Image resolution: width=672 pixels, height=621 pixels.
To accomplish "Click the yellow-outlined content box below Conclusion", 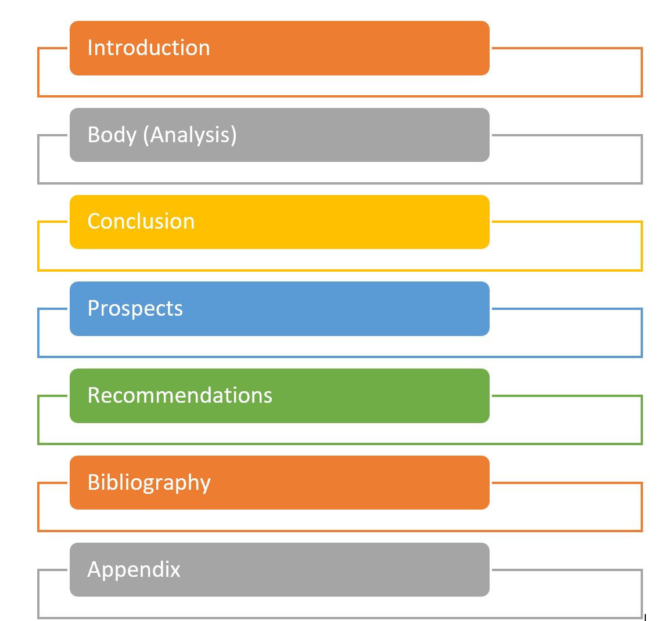I will pyautogui.click(x=340, y=260).
